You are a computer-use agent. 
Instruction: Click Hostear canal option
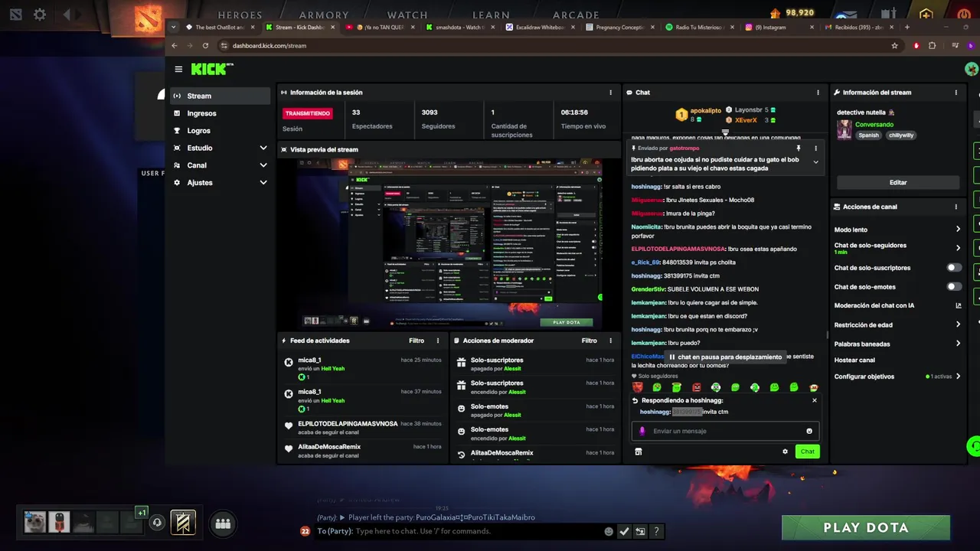tap(854, 360)
